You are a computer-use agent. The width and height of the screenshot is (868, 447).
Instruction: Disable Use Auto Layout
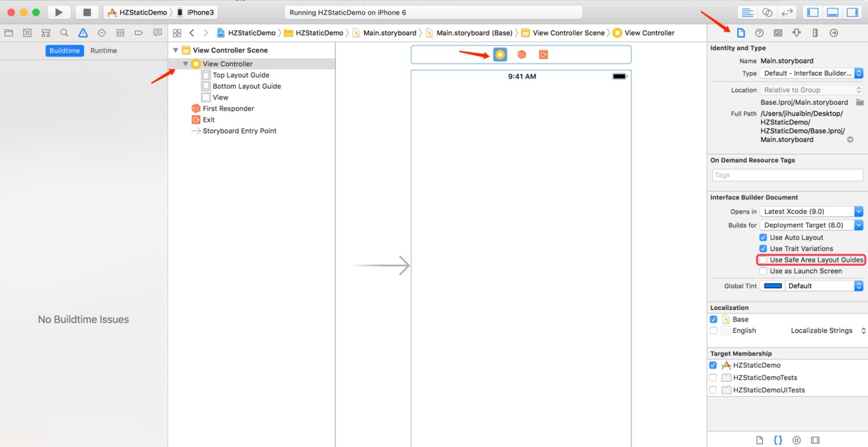pyautogui.click(x=763, y=237)
